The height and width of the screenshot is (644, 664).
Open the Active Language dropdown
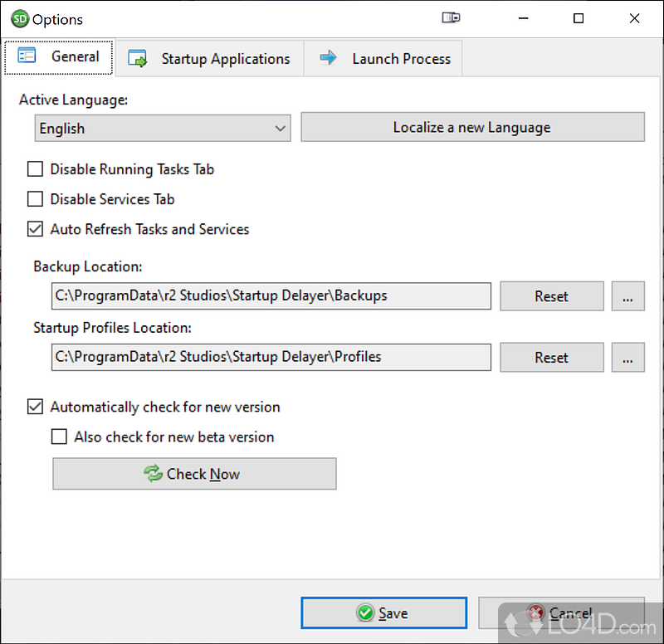coord(163,128)
